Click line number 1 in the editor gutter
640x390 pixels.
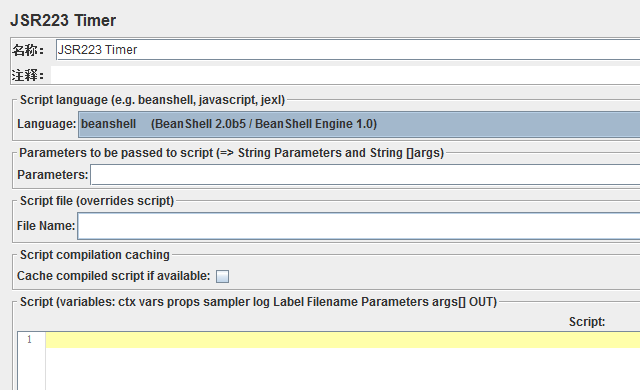point(29,339)
